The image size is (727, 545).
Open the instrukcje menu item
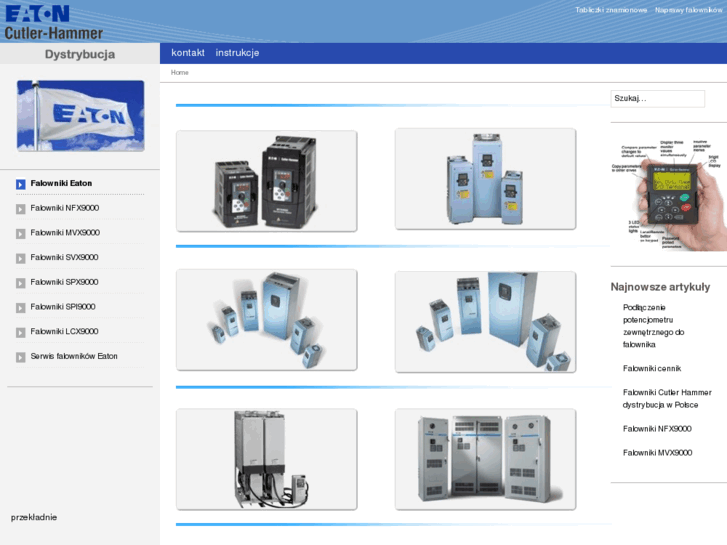237,53
